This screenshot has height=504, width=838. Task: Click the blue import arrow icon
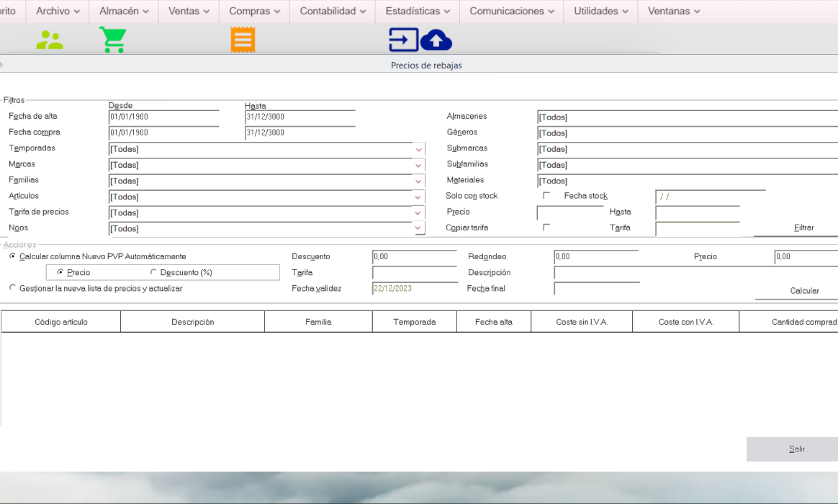coord(403,40)
